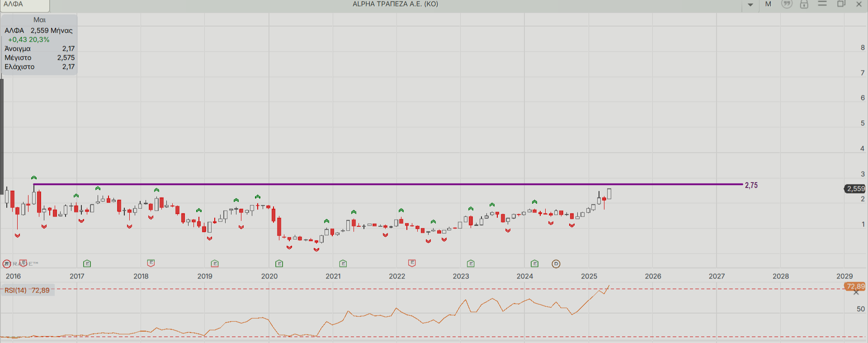Click the red circled R marker near 2016
Image resolution: width=868 pixels, height=343 pixels.
(x=7, y=264)
